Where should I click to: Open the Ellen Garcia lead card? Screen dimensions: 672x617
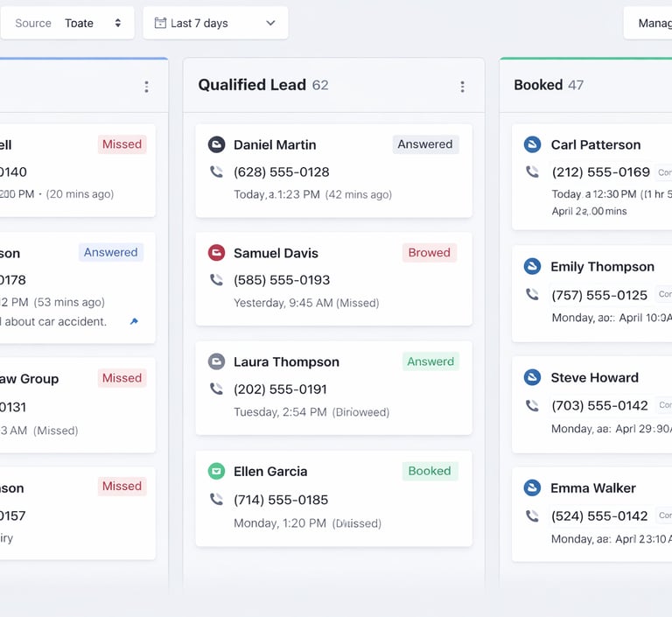[334, 498]
